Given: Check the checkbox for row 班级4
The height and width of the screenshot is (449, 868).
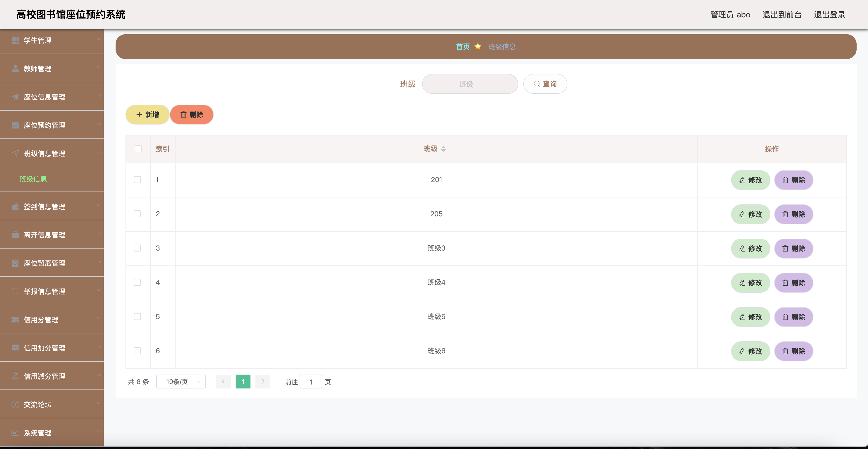Looking at the screenshot, I should pos(137,283).
